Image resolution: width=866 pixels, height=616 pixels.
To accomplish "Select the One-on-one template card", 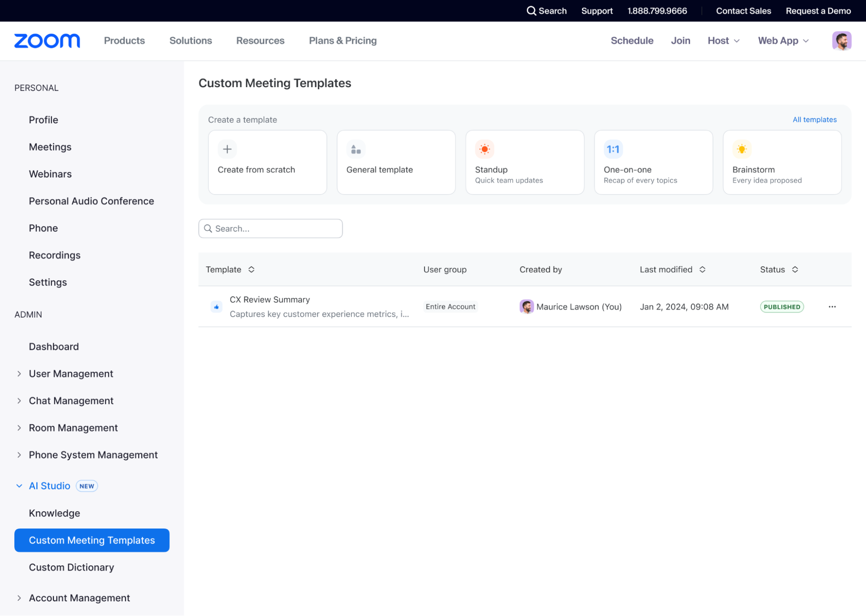I will coord(653,162).
